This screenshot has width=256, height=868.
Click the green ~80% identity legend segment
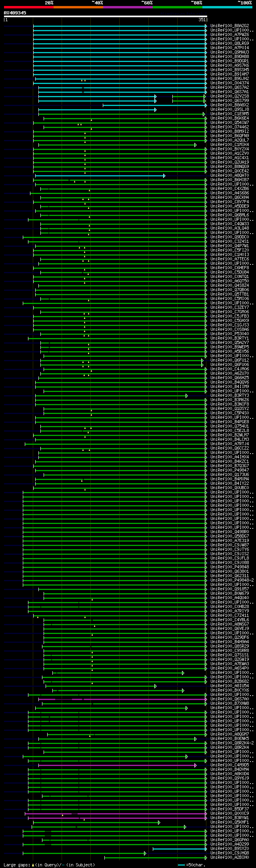click(178, 7)
